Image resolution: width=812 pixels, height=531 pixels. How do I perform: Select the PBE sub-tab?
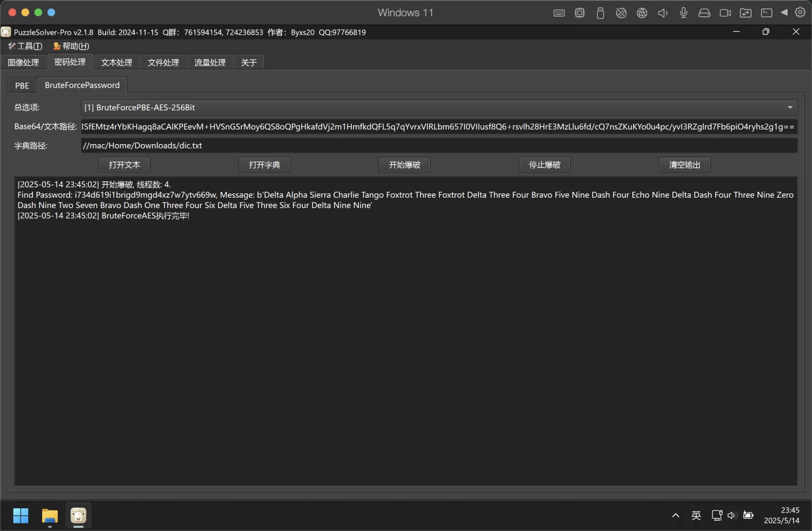(22, 86)
